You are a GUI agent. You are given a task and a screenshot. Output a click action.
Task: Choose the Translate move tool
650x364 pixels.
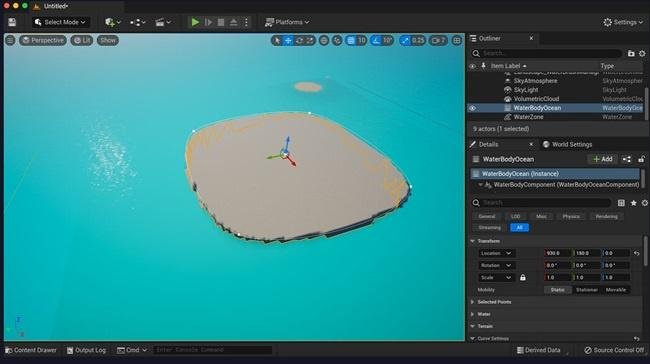(288, 40)
